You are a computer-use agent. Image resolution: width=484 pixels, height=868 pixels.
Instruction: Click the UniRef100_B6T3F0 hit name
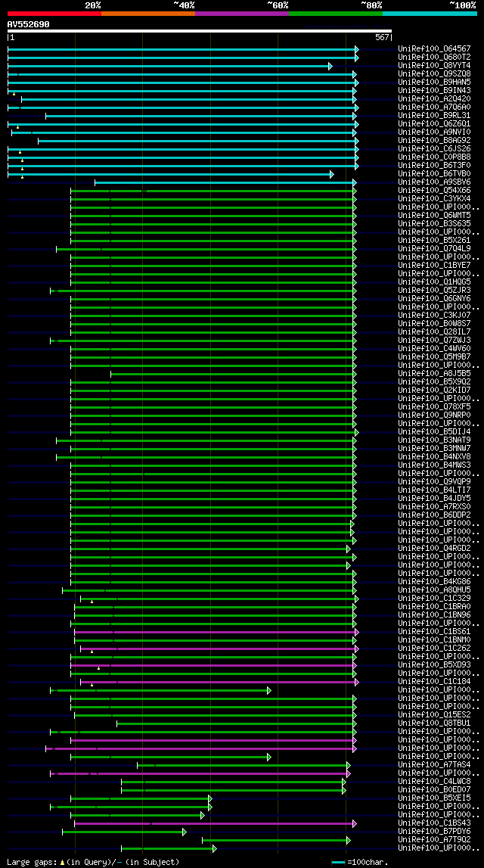[434, 165]
